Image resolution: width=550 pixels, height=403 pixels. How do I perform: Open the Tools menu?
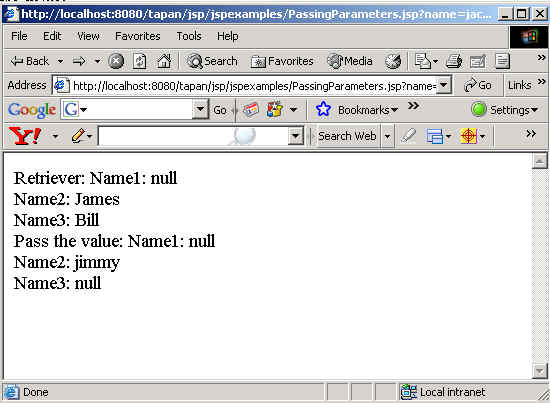click(189, 36)
